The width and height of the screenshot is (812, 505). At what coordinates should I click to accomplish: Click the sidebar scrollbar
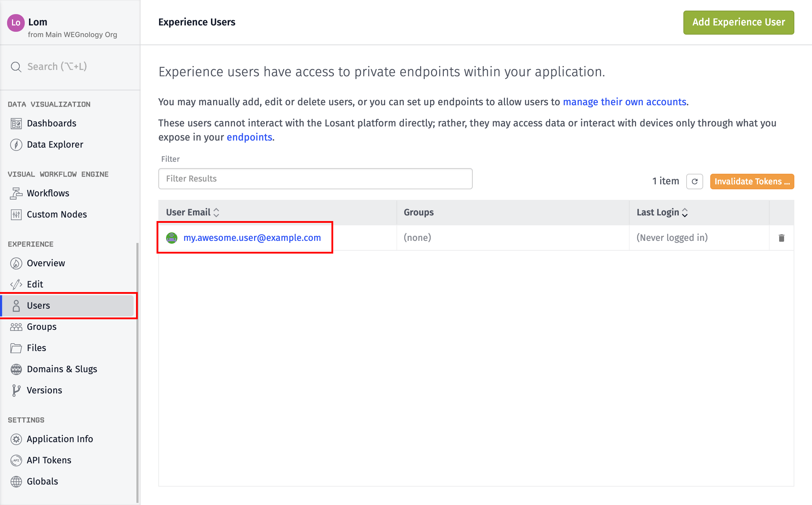(x=137, y=373)
